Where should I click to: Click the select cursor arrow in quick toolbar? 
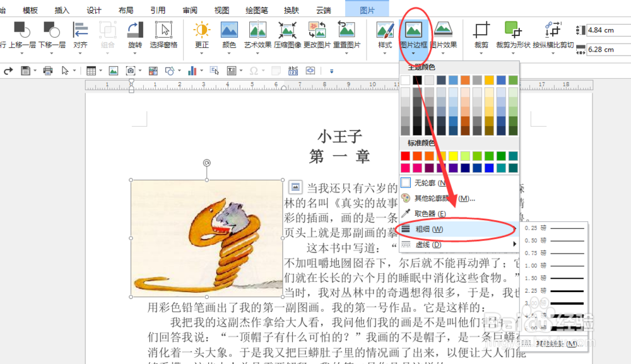click(65, 71)
